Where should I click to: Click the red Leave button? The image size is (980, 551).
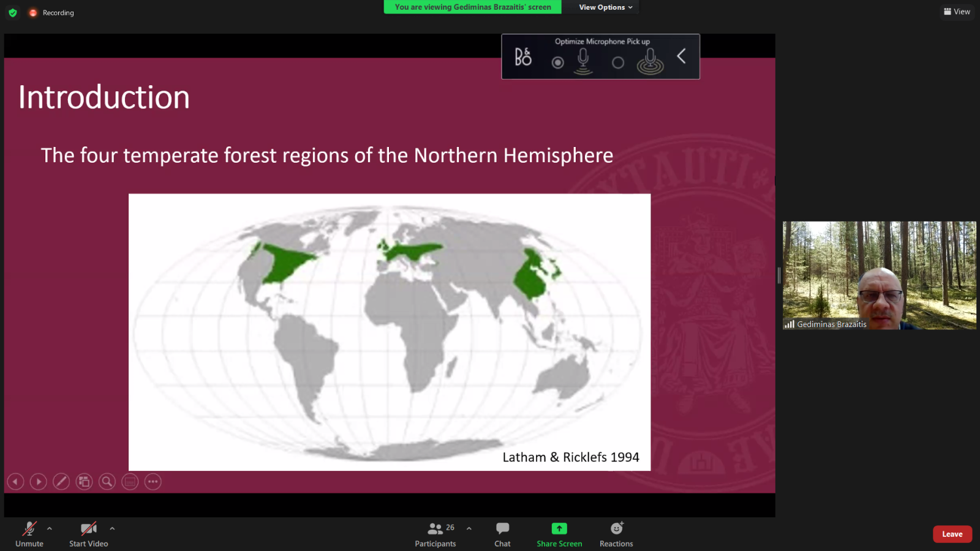tap(952, 534)
